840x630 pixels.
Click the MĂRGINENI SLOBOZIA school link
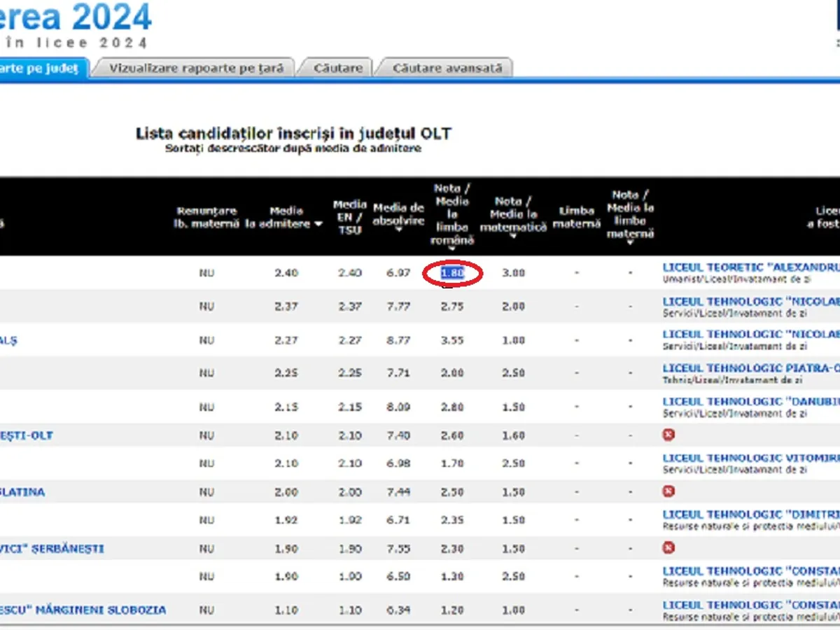coord(83,610)
